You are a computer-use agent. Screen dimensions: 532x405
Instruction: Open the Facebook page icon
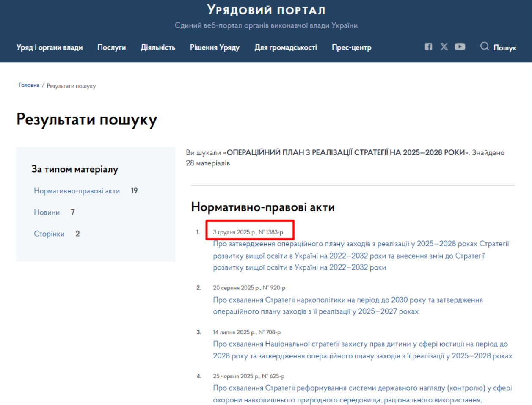coord(428,47)
